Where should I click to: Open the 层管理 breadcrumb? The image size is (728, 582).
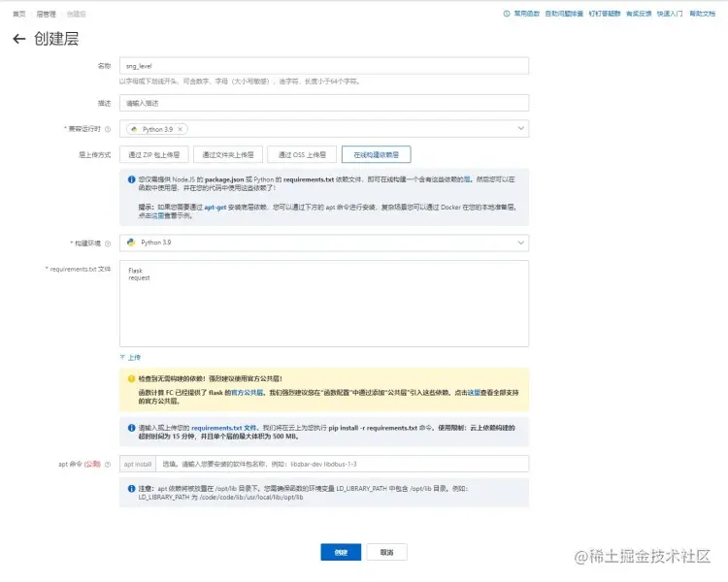[x=46, y=15]
